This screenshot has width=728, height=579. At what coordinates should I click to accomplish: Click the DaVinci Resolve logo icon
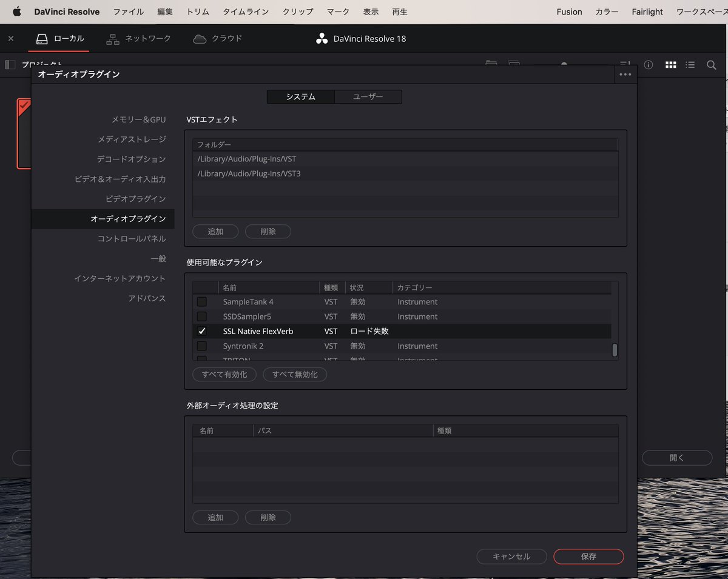(x=322, y=39)
